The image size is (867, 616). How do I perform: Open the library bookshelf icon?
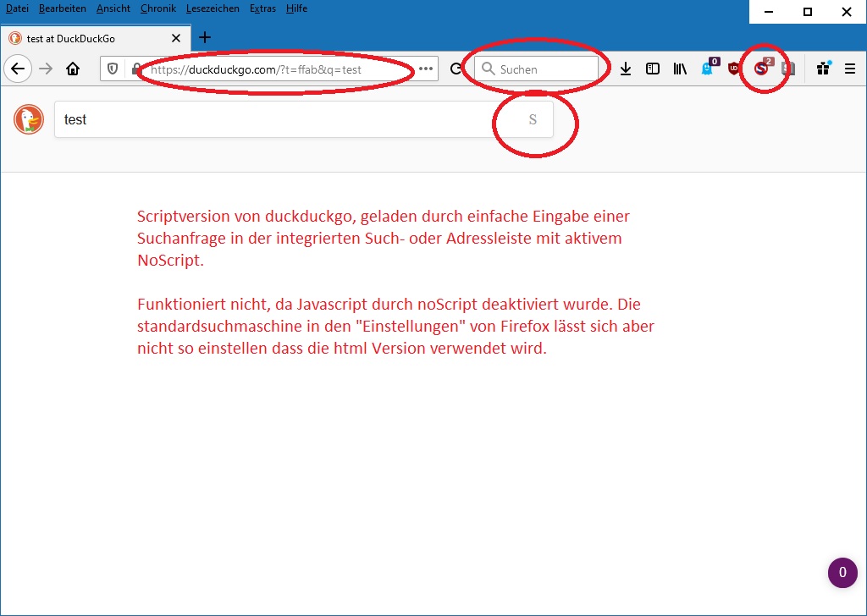click(680, 69)
